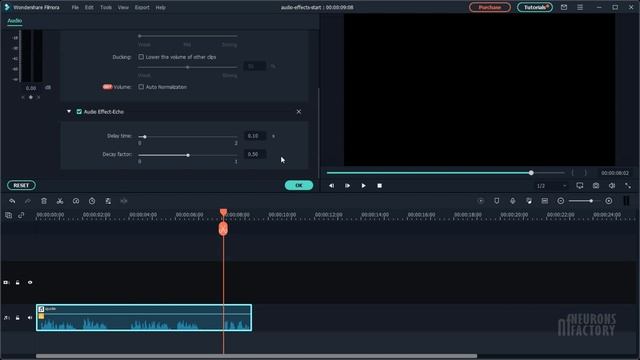Add a marker with the marker icon

point(497,201)
